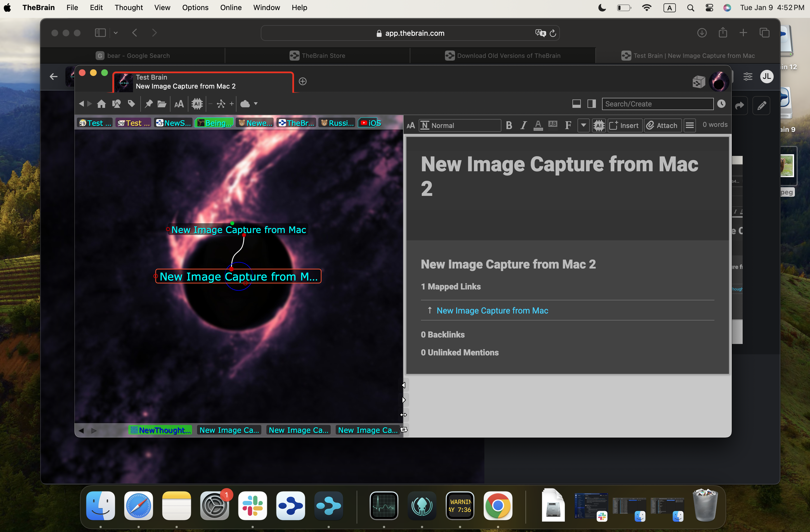Open the Normal paragraph style dropdown
The width and height of the screenshot is (810, 532).
coord(460,125)
